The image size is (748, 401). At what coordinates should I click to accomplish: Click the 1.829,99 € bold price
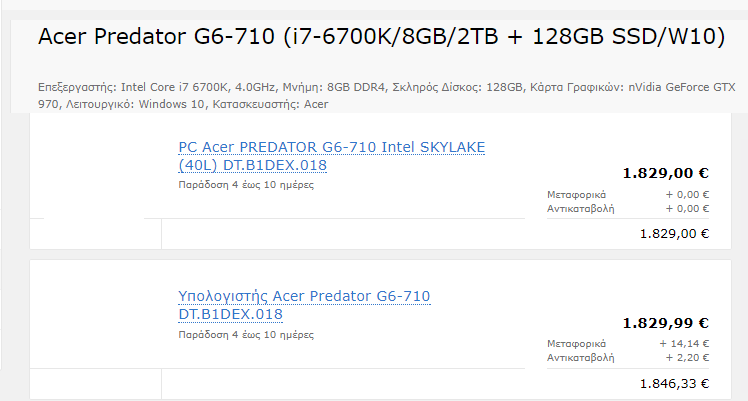click(665, 323)
